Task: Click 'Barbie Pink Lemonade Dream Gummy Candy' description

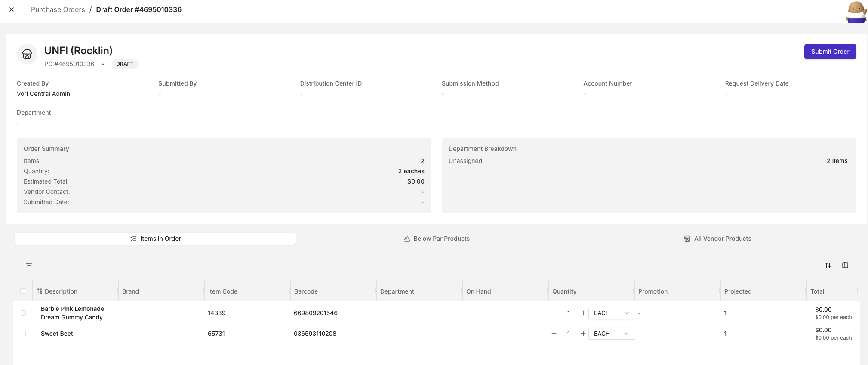Action: coord(72,313)
